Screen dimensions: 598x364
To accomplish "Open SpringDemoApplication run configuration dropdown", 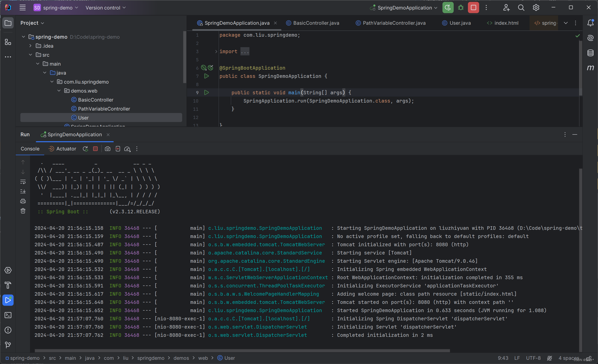I will point(404,7).
